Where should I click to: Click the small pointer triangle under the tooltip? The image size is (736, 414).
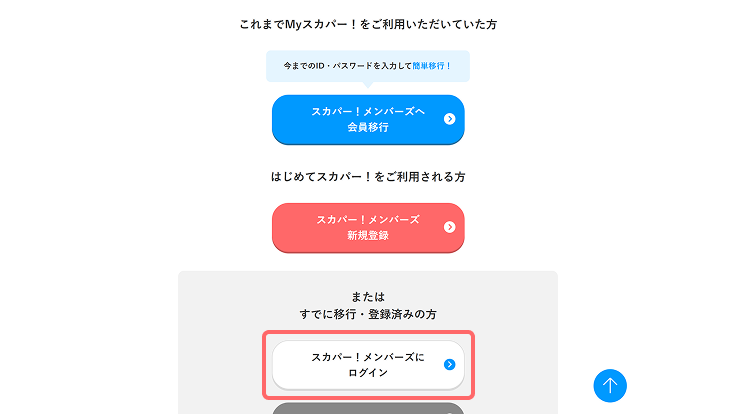click(x=368, y=85)
